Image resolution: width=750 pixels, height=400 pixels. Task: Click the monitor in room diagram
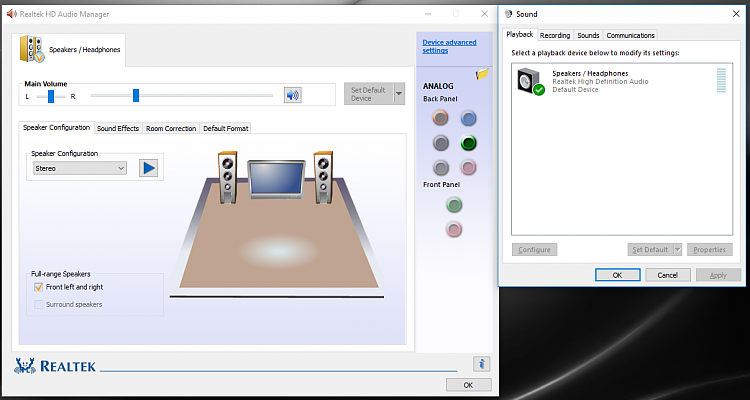pos(276,179)
